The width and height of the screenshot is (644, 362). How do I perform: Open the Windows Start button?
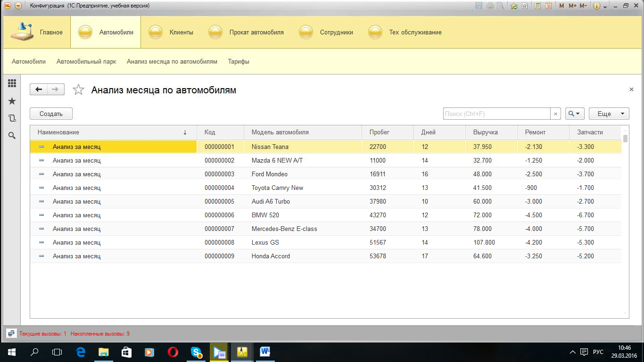pos(12,352)
